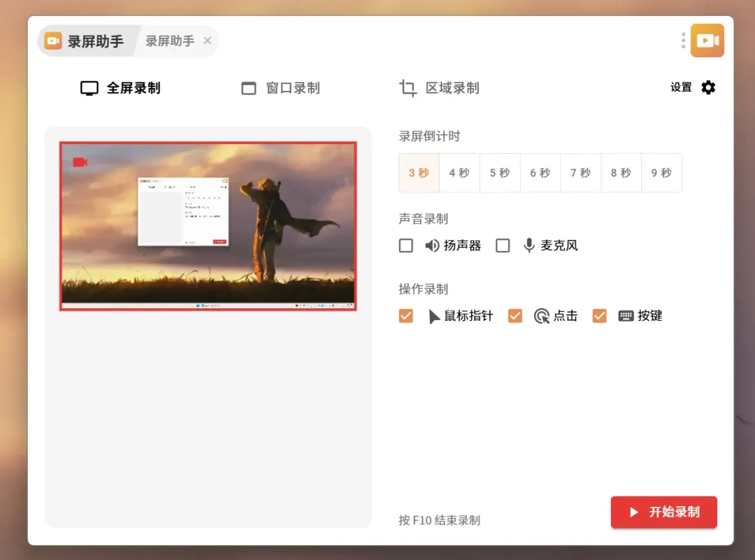Uncheck the 按键 keystroke recording checkbox
Image resolution: width=755 pixels, height=560 pixels.
tap(600, 316)
